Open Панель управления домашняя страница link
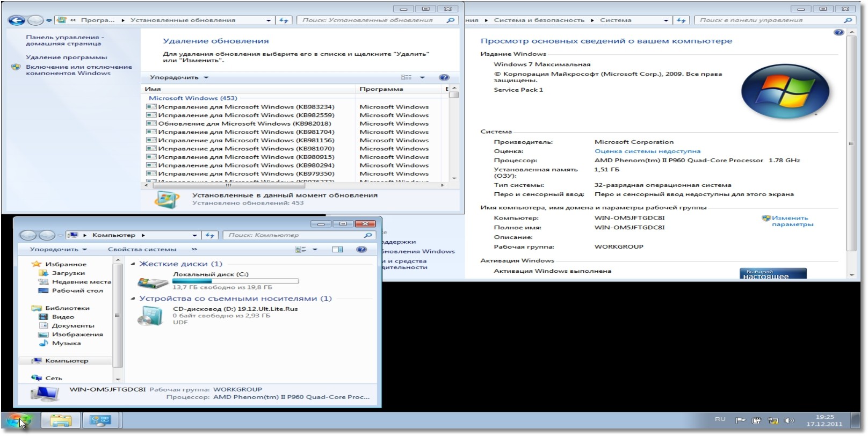 pyautogui.click(x=64, y=40)
